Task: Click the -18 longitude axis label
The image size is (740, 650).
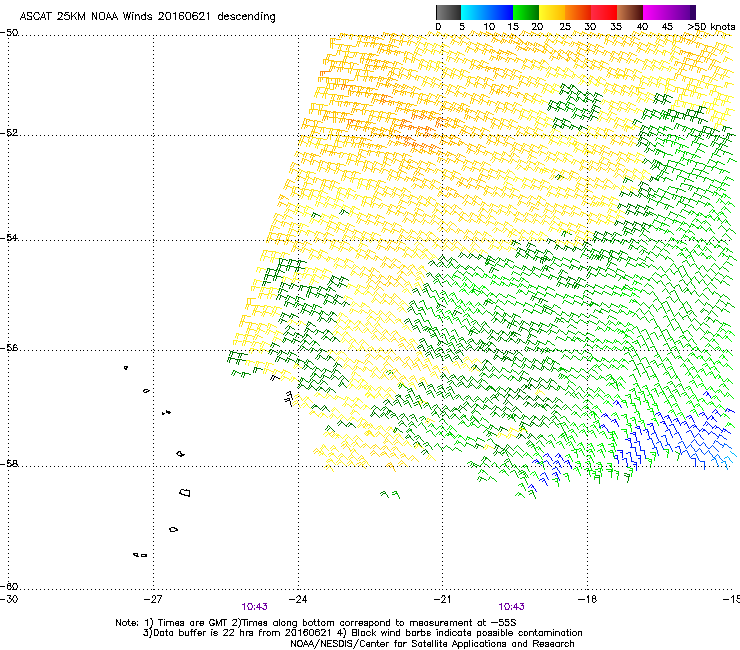Action: [x=587, y=599]
